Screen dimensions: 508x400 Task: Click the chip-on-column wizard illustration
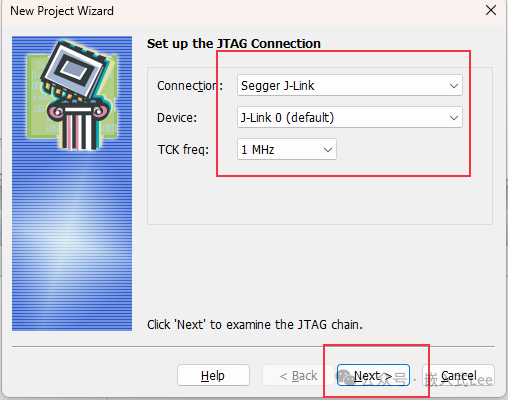point(73,95)
